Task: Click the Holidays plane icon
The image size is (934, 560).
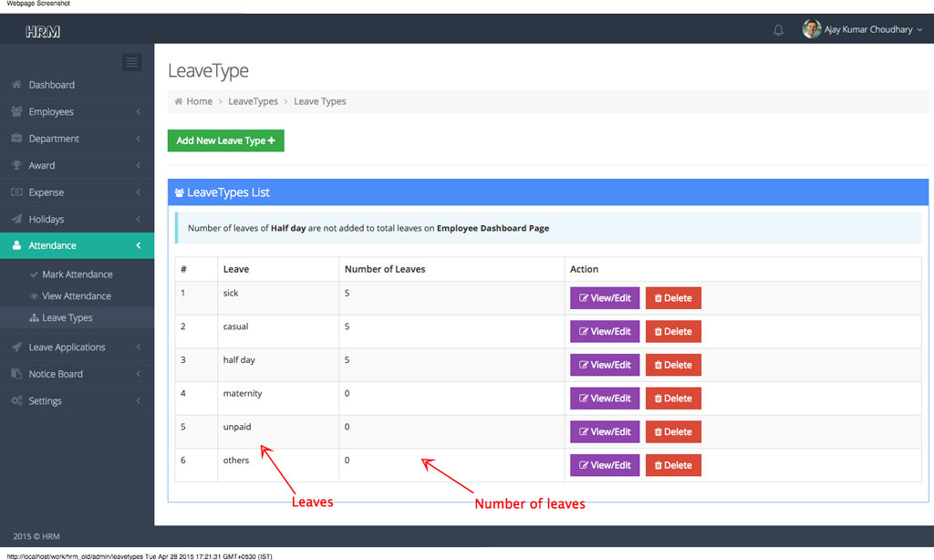Action: coord(16,220)
